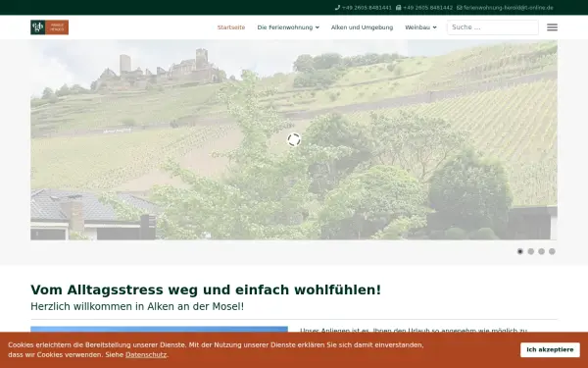588x368 pixels.
Task: Select the second slideshow dot
Action: (x=530, y=251)
